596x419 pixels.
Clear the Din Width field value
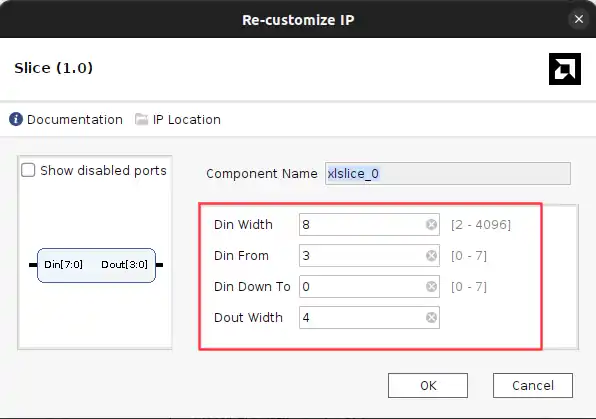(431, 225)
